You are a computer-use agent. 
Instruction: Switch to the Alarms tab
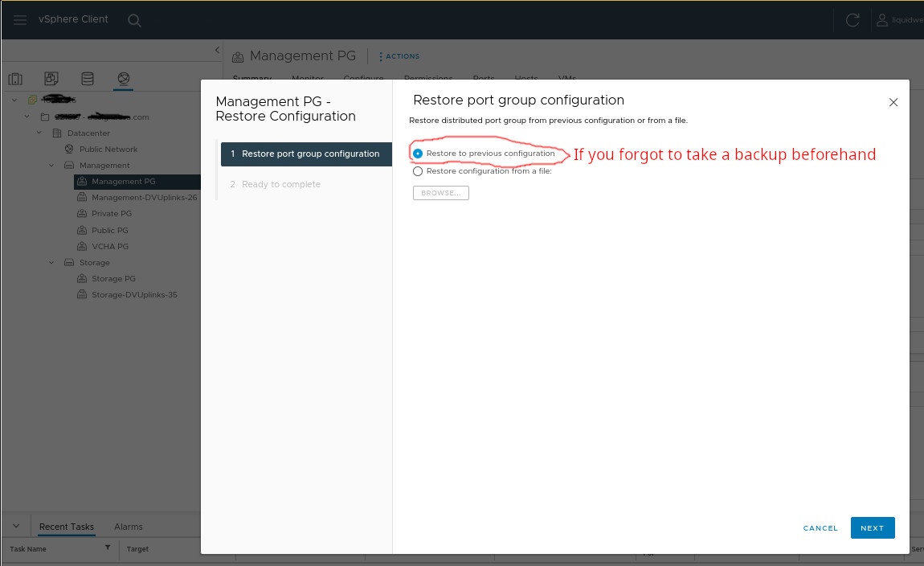pos(128,527)
